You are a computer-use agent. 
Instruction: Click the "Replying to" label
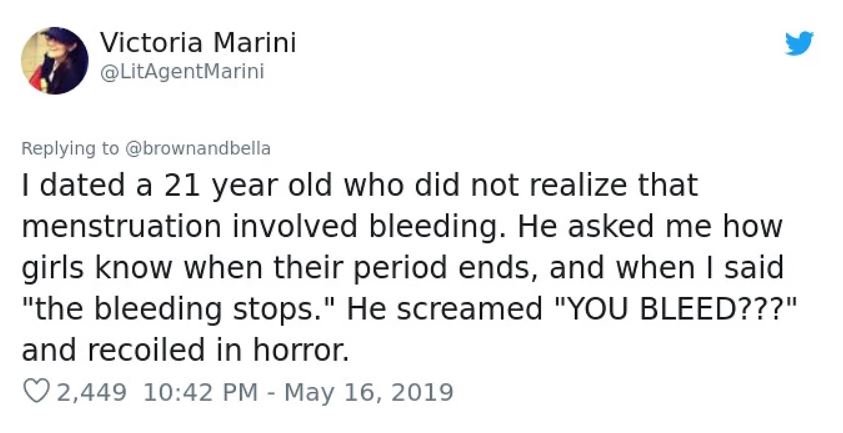(x=70, y=148)
